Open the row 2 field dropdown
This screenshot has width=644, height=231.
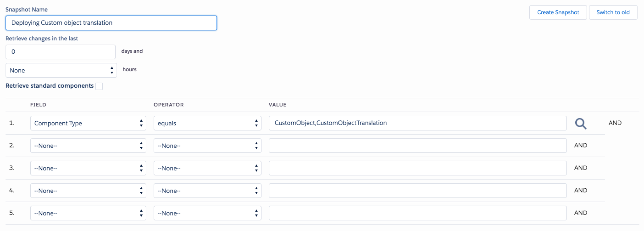pyautogui.click(x=88, y=146)
